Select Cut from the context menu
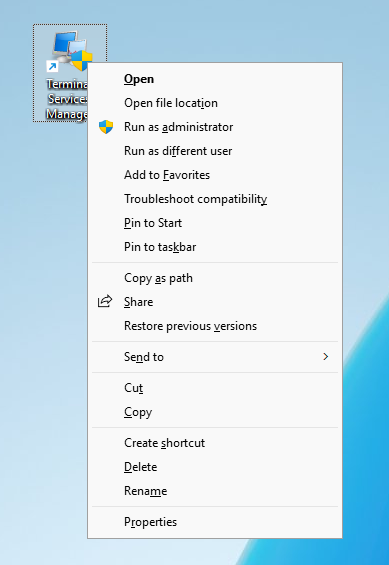The image size is (389, 565). click(x=215, y=388)
